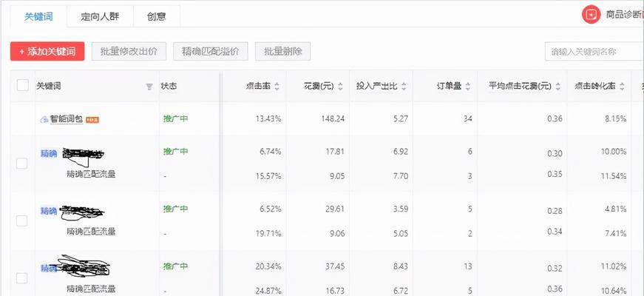Image resolution: width=644 pixels, height=296 pixels.
Task: Click 推广中 status in the 20.34% row
Action: coord(175,266)
